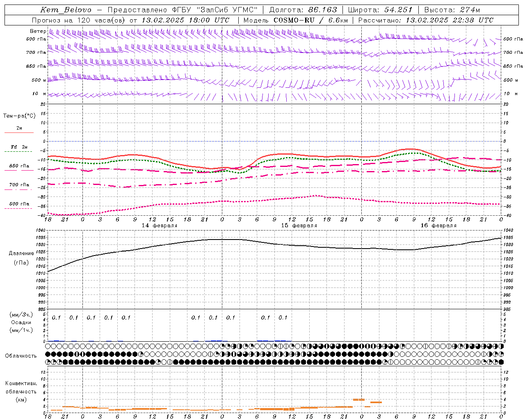Click the 14 февраля date label
The height and width of the screenshot is (420, 525).
click(160, 226)
